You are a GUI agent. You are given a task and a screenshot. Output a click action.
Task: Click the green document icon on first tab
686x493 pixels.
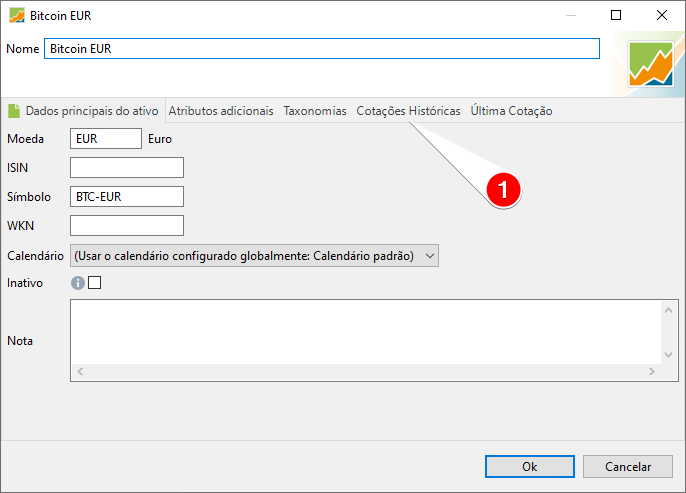14,111
